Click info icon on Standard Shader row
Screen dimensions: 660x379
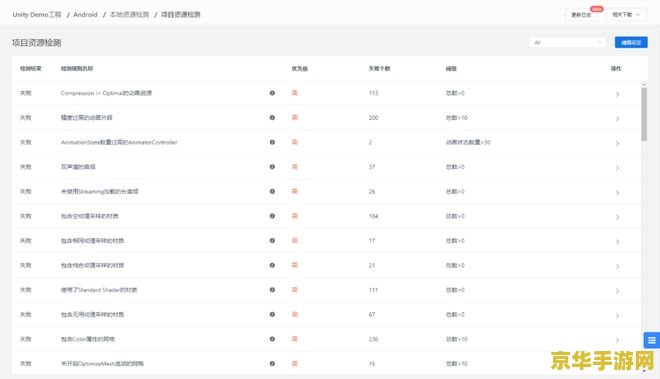tap(272, 290)
